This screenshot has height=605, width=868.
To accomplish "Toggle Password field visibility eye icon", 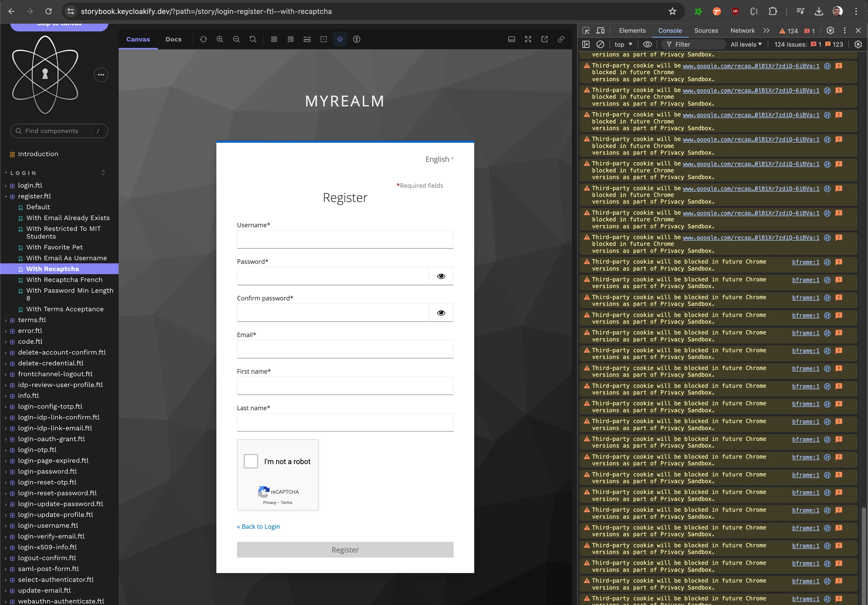I will point(441,276).
